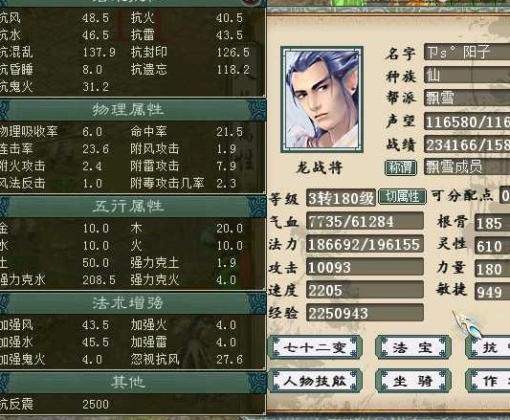The height and width of the screenshot is (420, 510).
Task: Open the 坐骑 mount panel
Action: click(x=413, y=381)
